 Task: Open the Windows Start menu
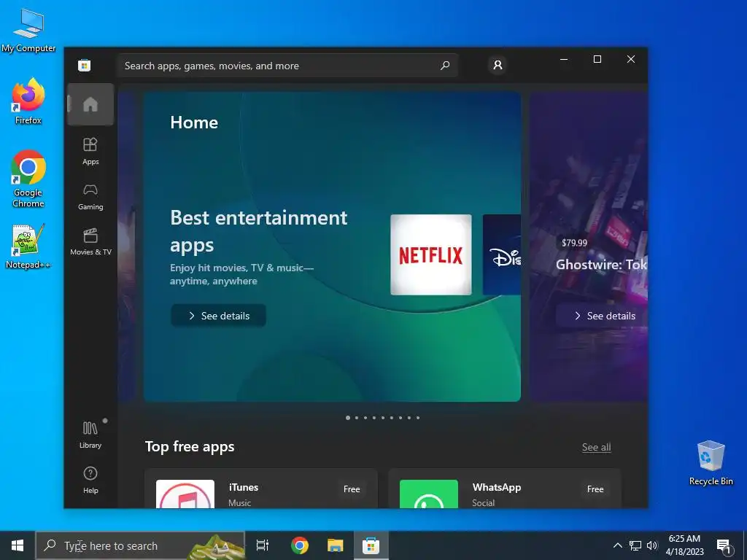point(18,545)
